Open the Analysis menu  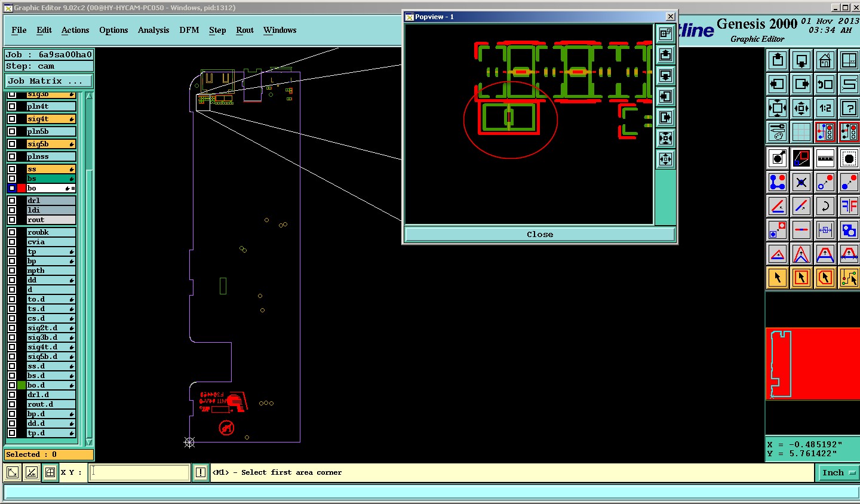[153, 30]
